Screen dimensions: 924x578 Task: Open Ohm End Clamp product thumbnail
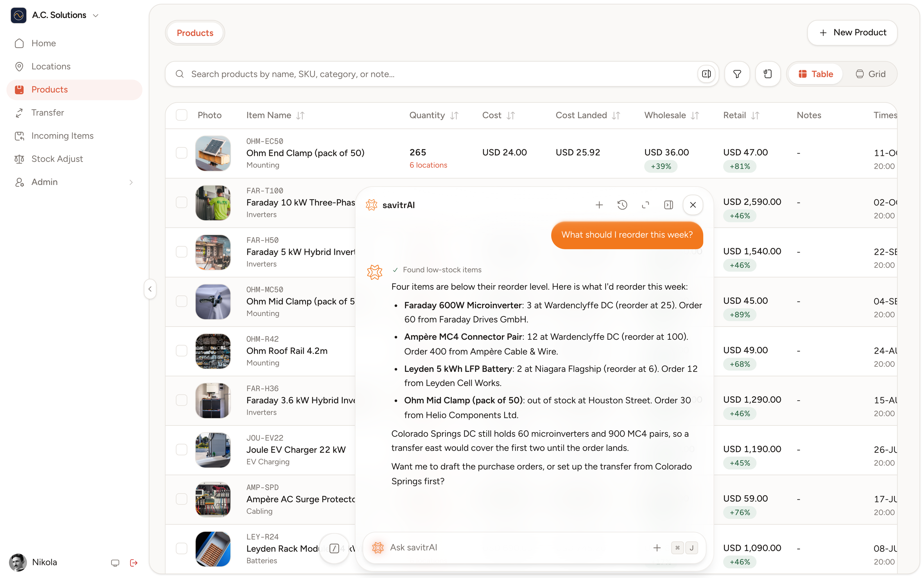click(x=213, y=153)
